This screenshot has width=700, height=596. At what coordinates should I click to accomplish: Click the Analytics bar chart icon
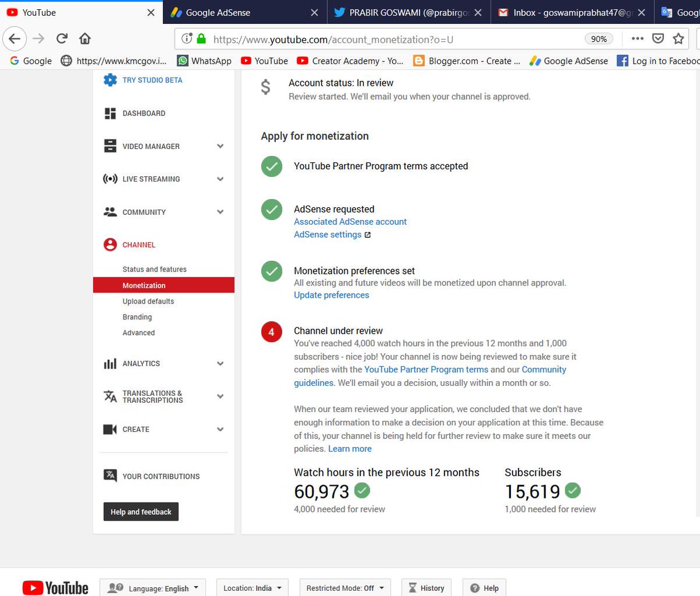[110, 363]
